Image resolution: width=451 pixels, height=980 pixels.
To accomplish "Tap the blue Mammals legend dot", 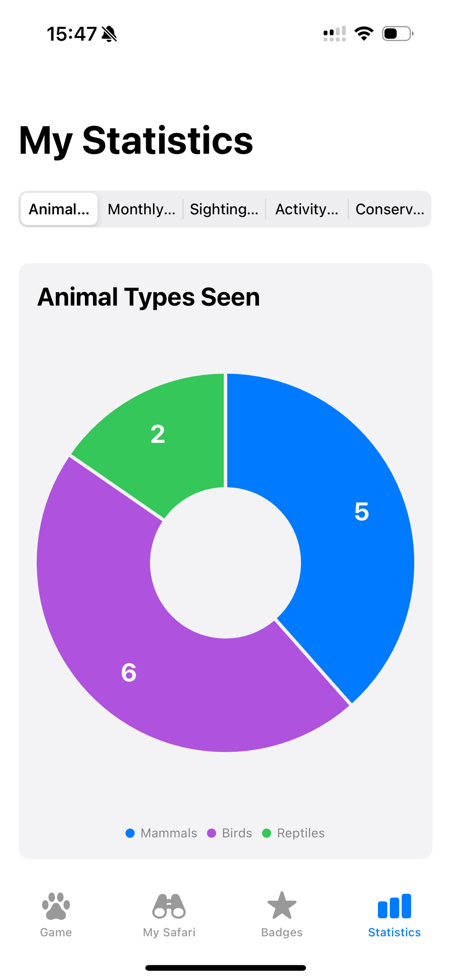I will 130,833.
